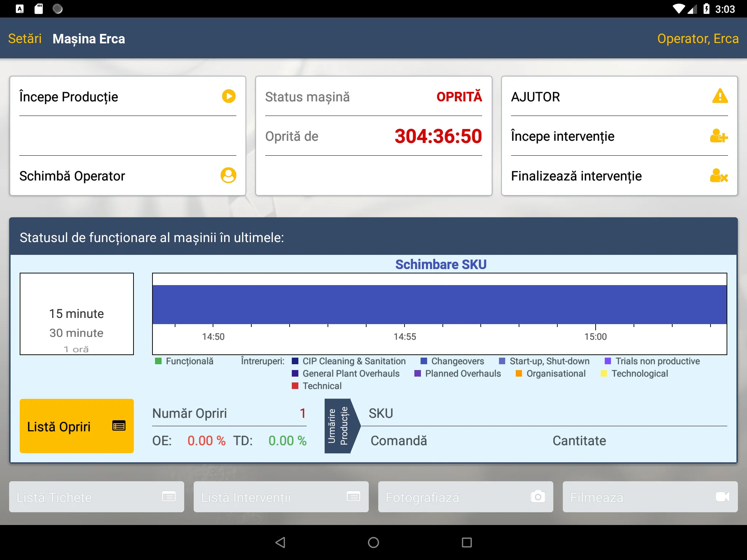Tap Schimbă Operator to change operator
The height and width of the screenshot is (560, 747).
click(128, 176)
